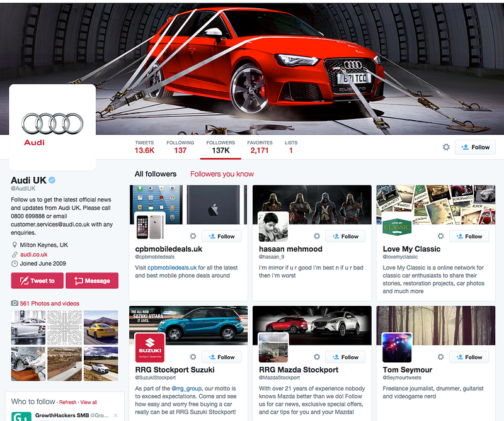Click the @AudiUK handle
The image size is (504, 421).
click(23, 189)
